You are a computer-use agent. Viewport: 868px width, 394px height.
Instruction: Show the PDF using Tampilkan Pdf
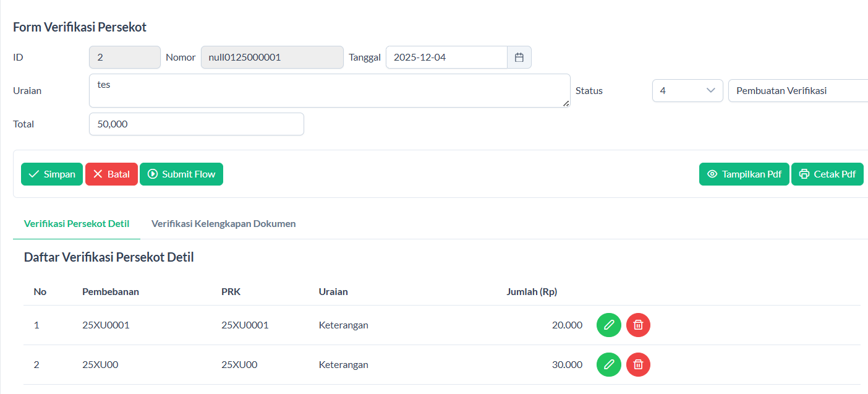pyautogui.click(x=744, y=174)
